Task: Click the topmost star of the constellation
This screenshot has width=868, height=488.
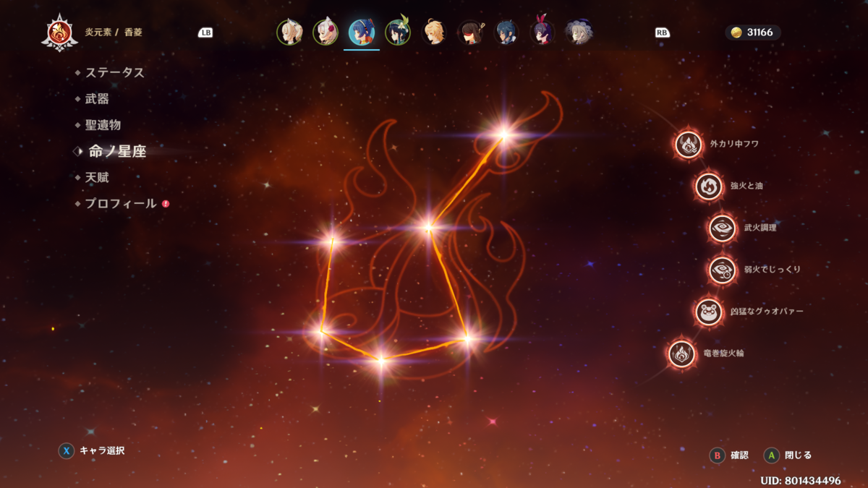Action: click(503, 134)
